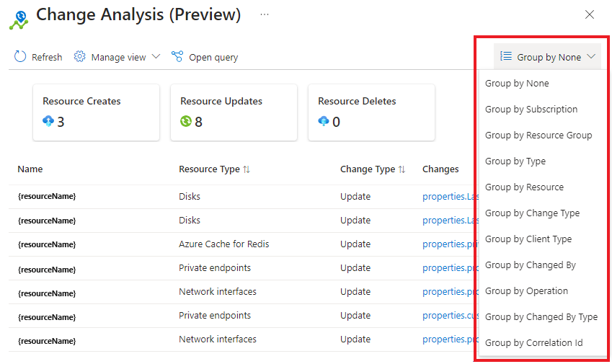Close the Change Analysis pane
Screen dimensions: 612x364
(590, 14)
